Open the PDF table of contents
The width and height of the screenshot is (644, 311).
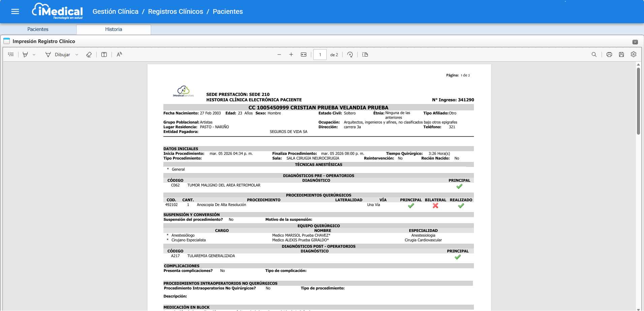point(11,55)
